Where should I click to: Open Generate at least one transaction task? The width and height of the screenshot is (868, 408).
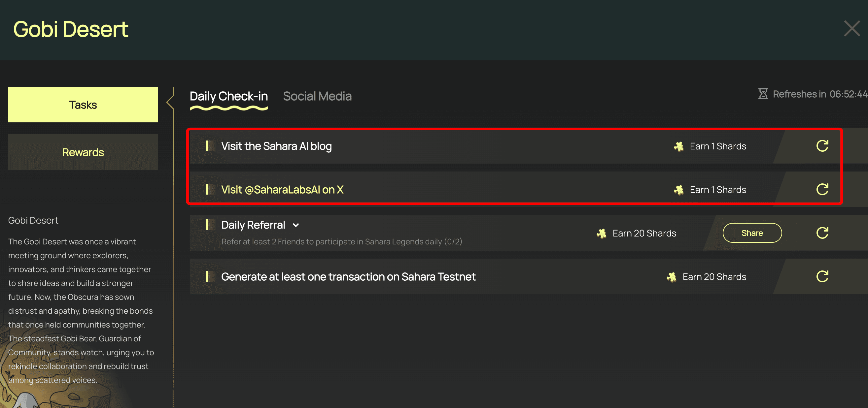click(x=348, y=277)
